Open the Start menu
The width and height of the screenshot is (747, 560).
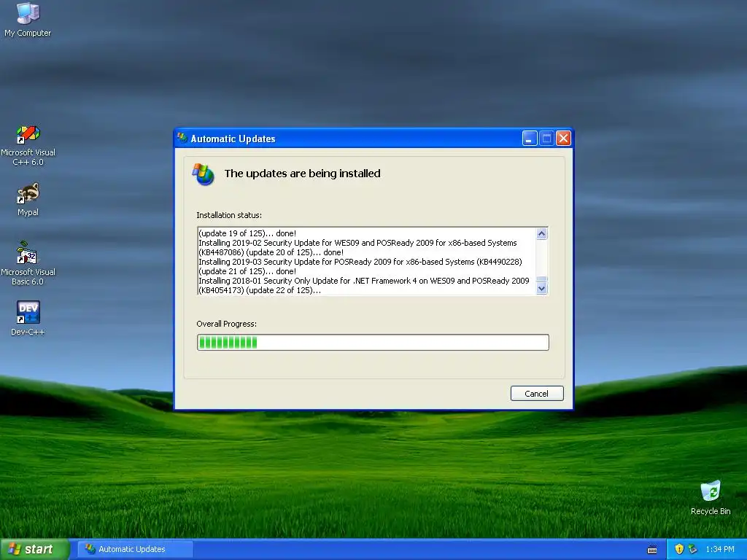pyautogui.click(x=34, y=549)
